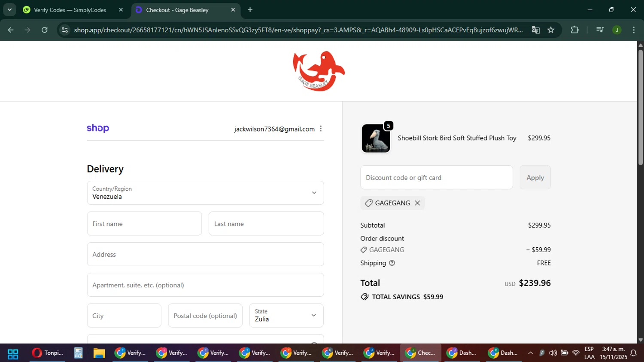Click the jackwilson7364@gmail.com email text

click(274, 129)
